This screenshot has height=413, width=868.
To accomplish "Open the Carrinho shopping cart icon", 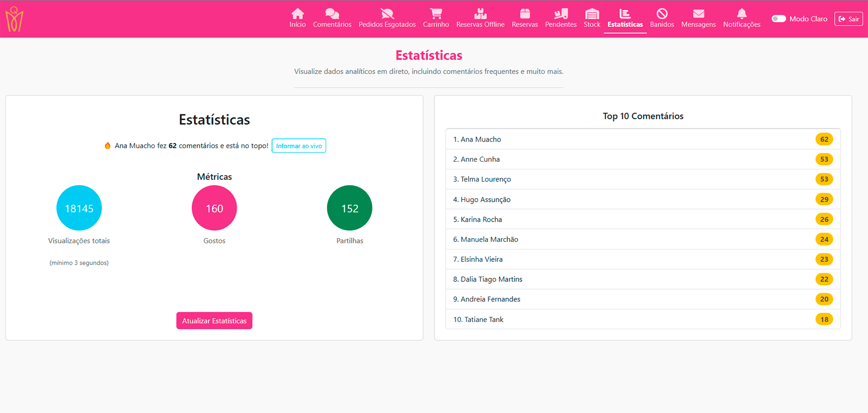I will click(436, 14).
